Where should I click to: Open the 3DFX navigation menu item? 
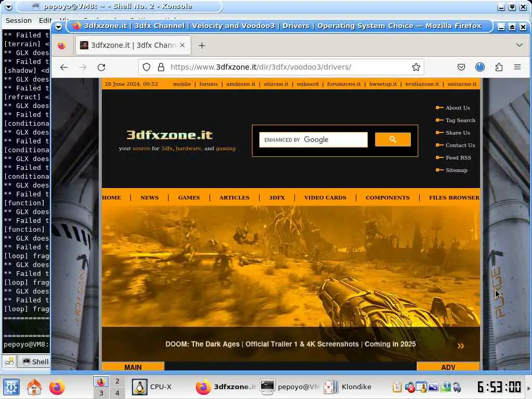(x=277, y=198)
